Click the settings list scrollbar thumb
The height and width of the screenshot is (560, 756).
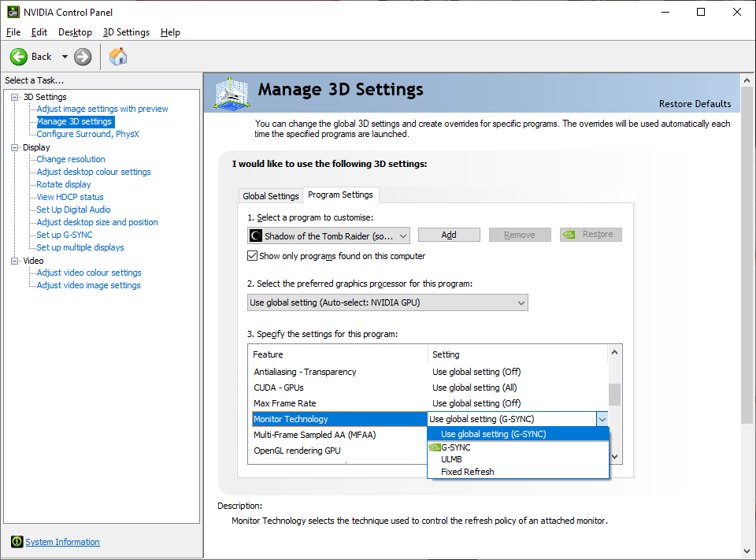coord(614,395)
